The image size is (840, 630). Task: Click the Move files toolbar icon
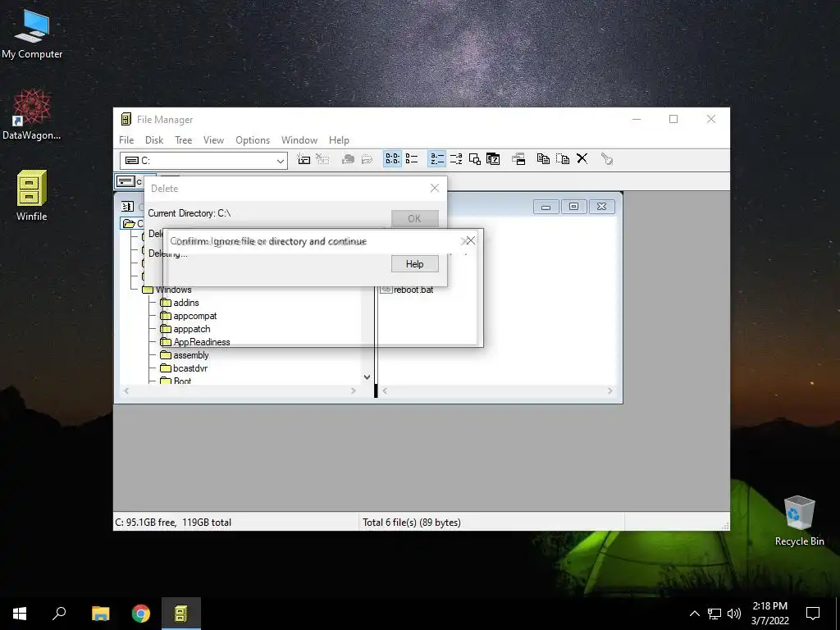[563, 159]
